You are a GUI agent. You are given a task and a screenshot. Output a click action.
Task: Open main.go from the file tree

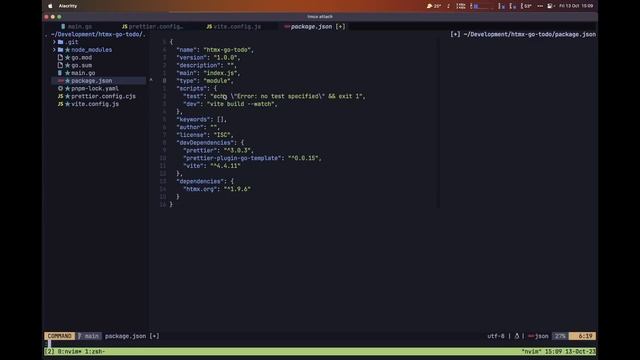point(83,73)
